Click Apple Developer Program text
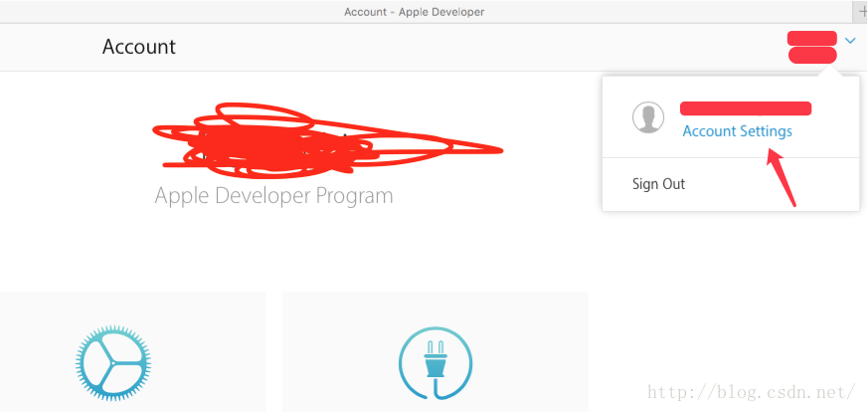 point(274,195)
